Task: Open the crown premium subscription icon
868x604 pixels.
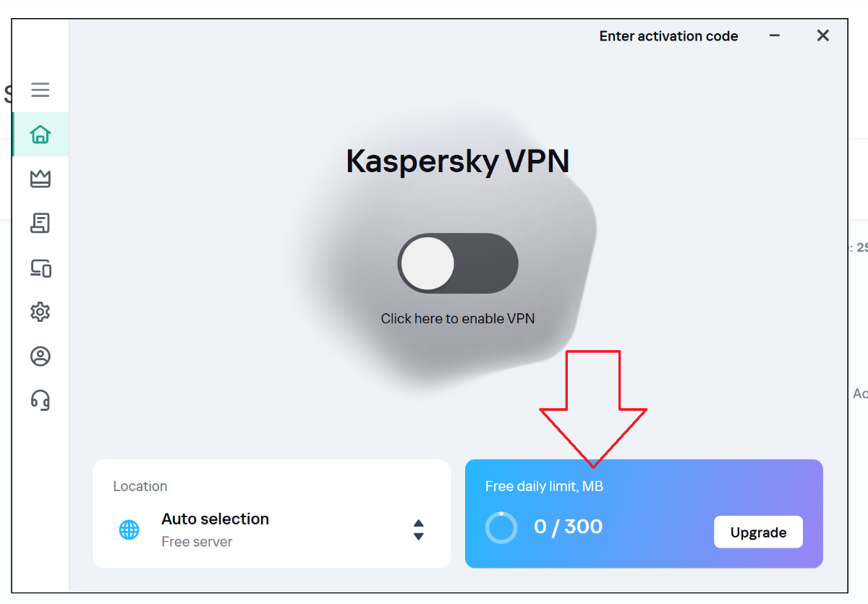Action: [x=41, y=179]
